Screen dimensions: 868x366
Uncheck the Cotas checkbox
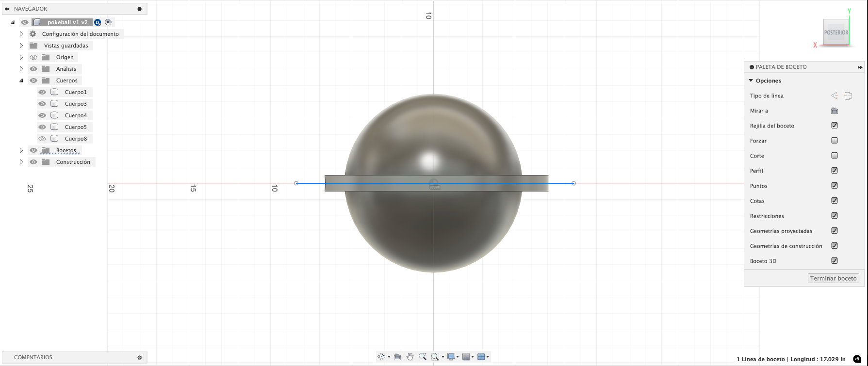point(835,201)
